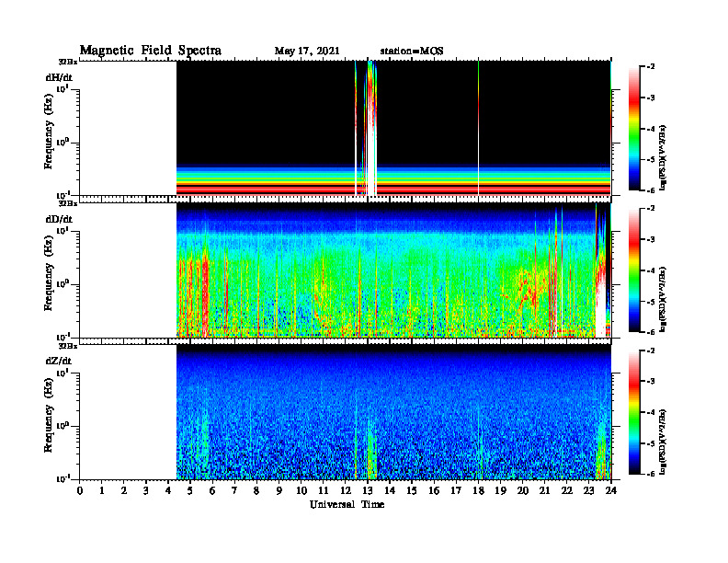Click the log(PSD) units label of dD/dt color bar
Viewport: 728px width, 563px height.
[x=663, y=299]
